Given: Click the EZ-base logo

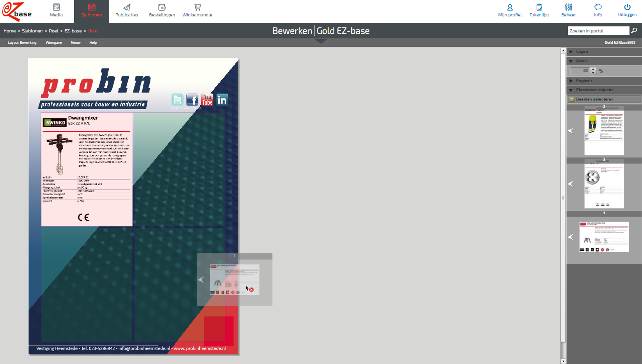Looking at the screenshot, I should [x=17, y=11].
